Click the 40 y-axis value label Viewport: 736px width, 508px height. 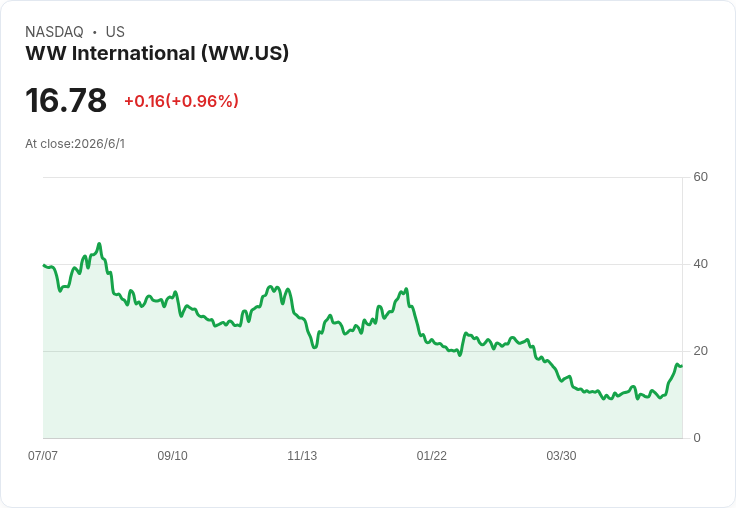(700, 264)
